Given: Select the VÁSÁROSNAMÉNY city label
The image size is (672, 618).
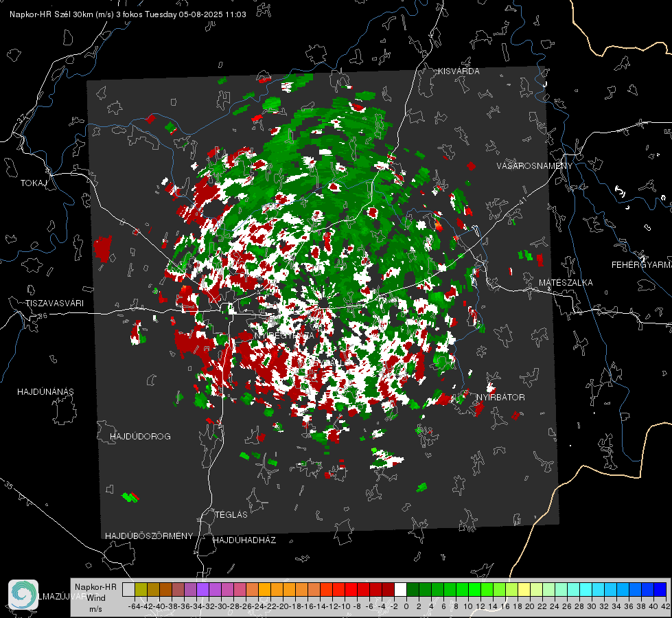Looking at the screenshot, I should 535,166.
